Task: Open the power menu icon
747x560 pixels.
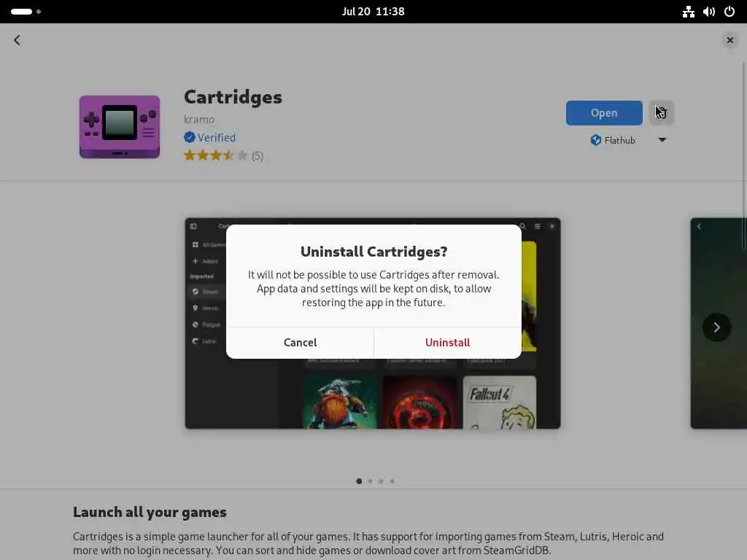Action: (x=729, y=12)
